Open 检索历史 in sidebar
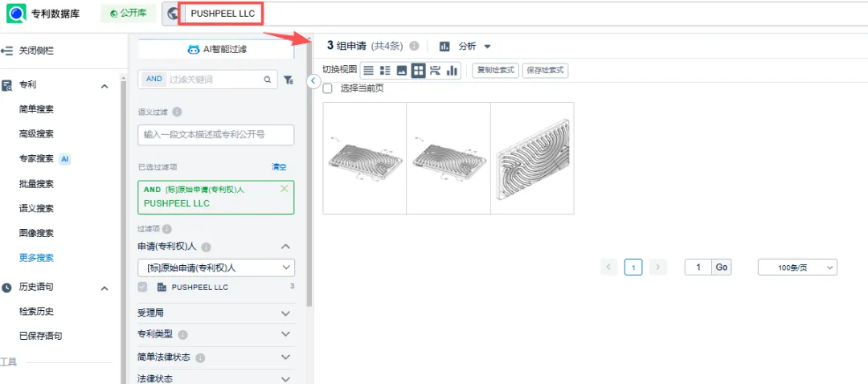The width and height of the screenshot is (868, 384). (36, 312)
